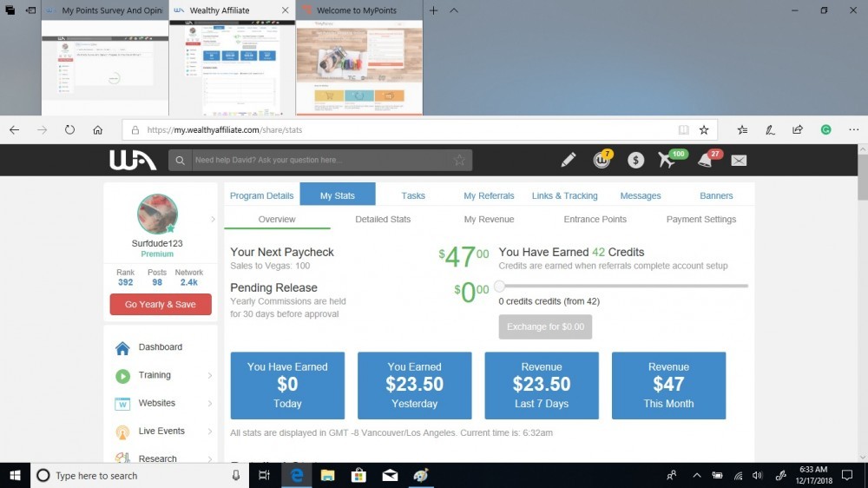The height and width of the screenshot is (488, 868).
Task: Click the browser address bar URL
Action: click(224, 130)
